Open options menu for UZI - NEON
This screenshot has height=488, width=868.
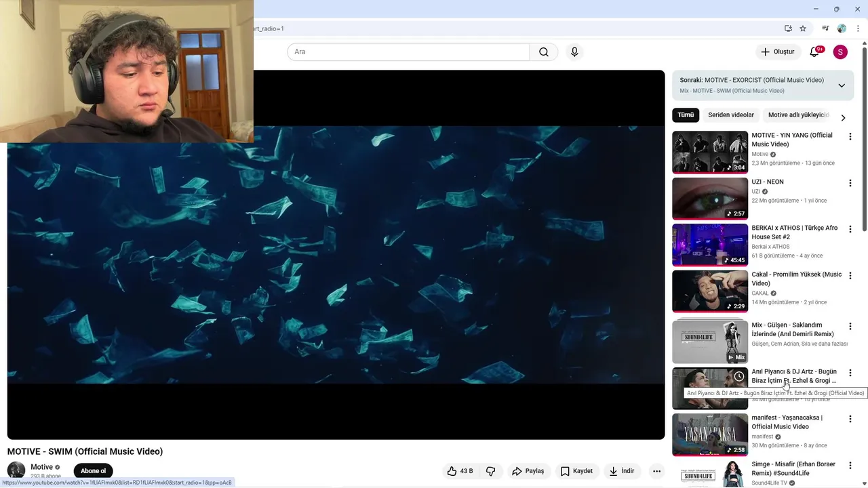pyautogui.click(x=850, y=183)
